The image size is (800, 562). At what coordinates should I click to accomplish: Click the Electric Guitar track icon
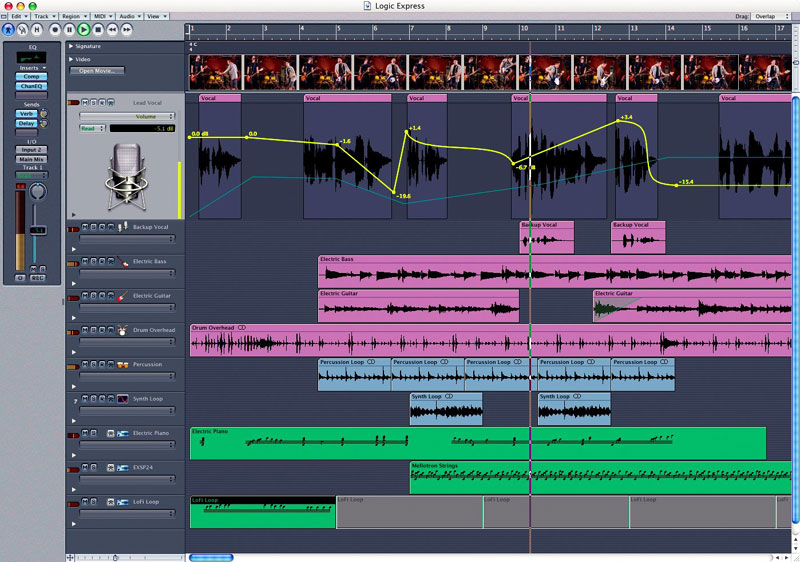tap(122, 296)
